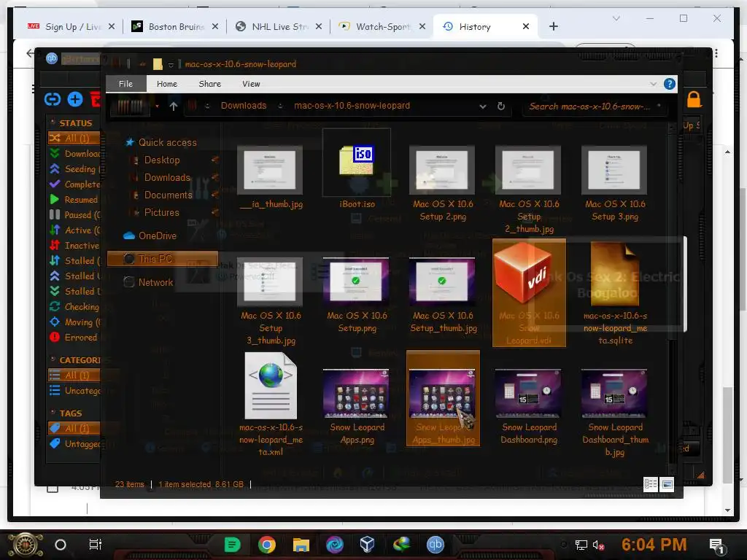Viewport: 747px width, 560px height.
Task: Click mac-os-x-10.6-snow-leopard breadcrumb segment
Action: [x=352, y=106]
